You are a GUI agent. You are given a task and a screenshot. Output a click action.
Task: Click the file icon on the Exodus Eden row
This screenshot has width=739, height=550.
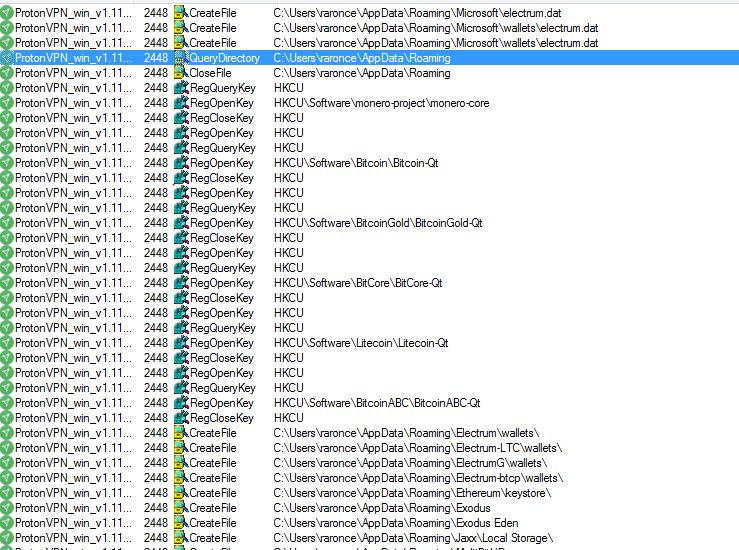181,523
